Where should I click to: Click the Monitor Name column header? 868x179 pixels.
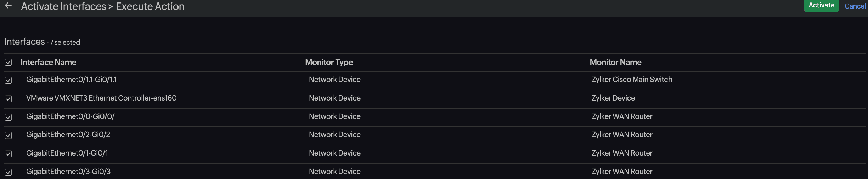(615, 63)
